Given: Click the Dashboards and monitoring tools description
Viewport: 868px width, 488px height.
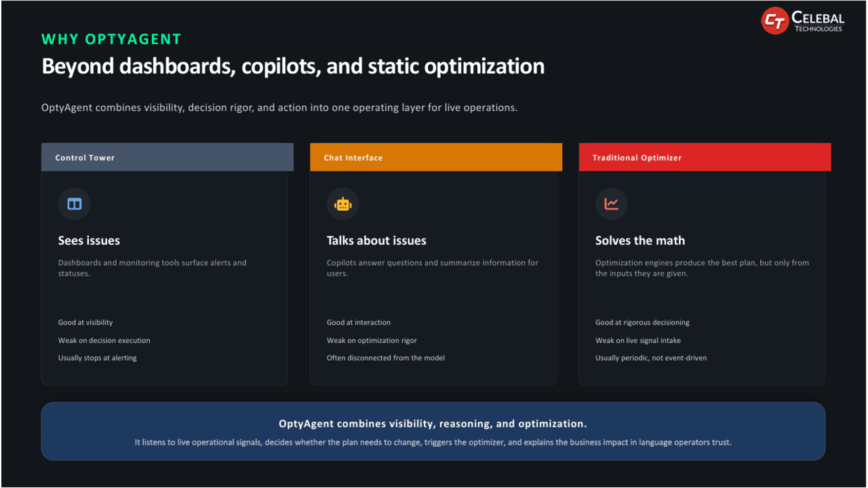Looking at the screenshot, I should coord(153,268).
